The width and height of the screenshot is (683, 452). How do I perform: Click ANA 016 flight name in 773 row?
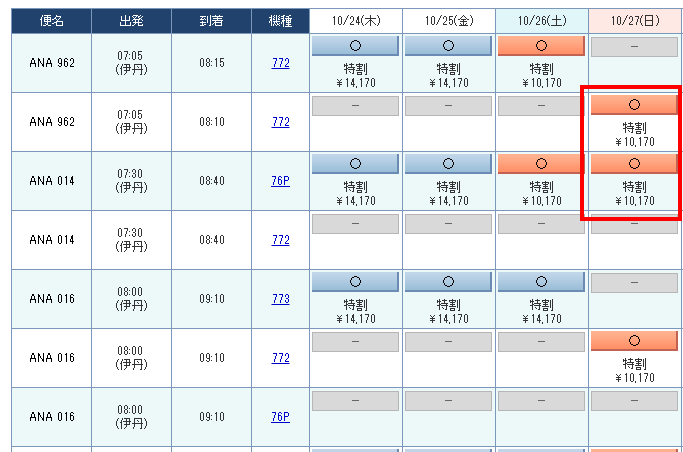pos(52,299)
